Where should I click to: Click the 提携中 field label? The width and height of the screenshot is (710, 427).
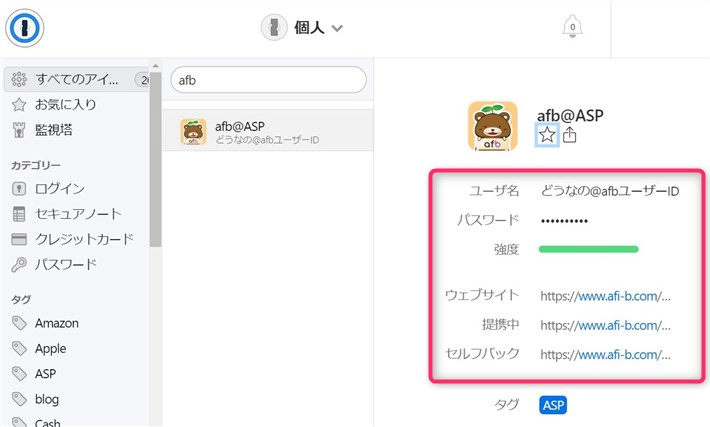(x=500, y=324)
